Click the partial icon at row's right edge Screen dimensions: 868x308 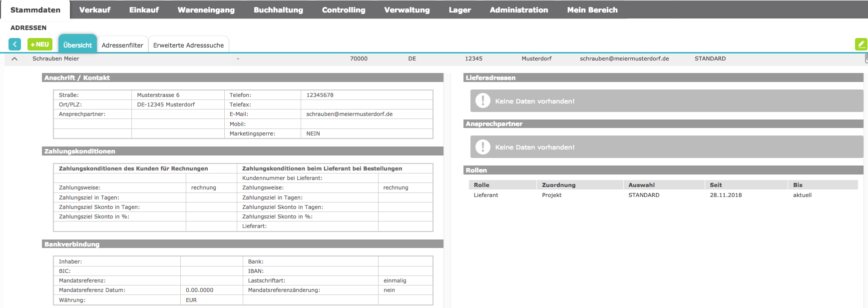866,59
